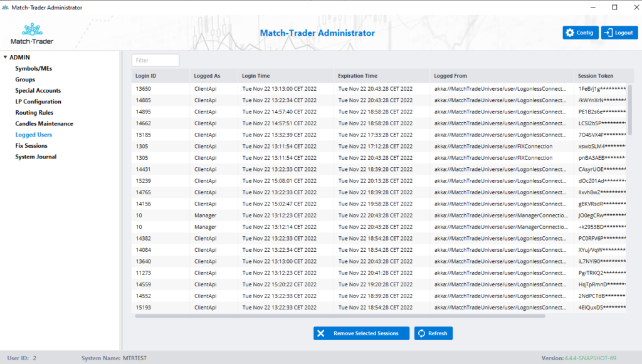
Task: Open Fix Sessions
Action: pos(31,145)
